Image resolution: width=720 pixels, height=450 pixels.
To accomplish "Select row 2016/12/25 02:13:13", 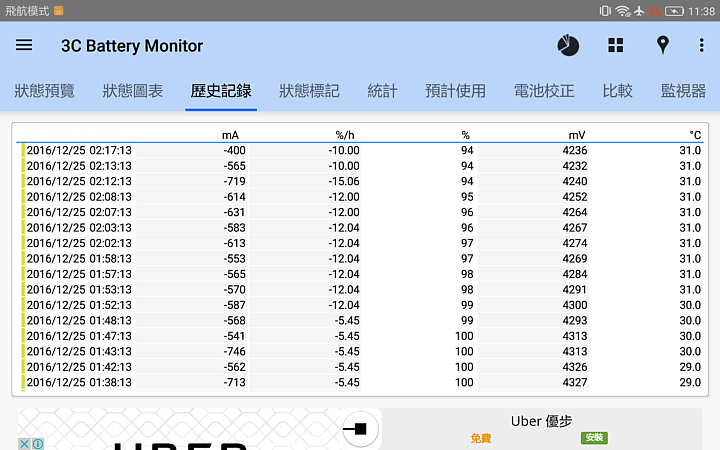I will coord(362,166).
